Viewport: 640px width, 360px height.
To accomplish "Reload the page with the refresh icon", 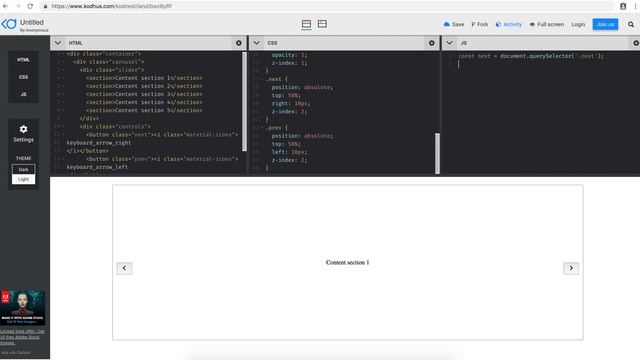I will click(30, 6).
